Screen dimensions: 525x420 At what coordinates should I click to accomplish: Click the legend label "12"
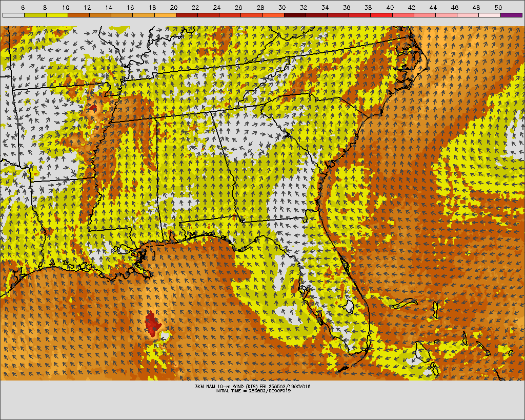pyautogui.click(x=87, y=7)
